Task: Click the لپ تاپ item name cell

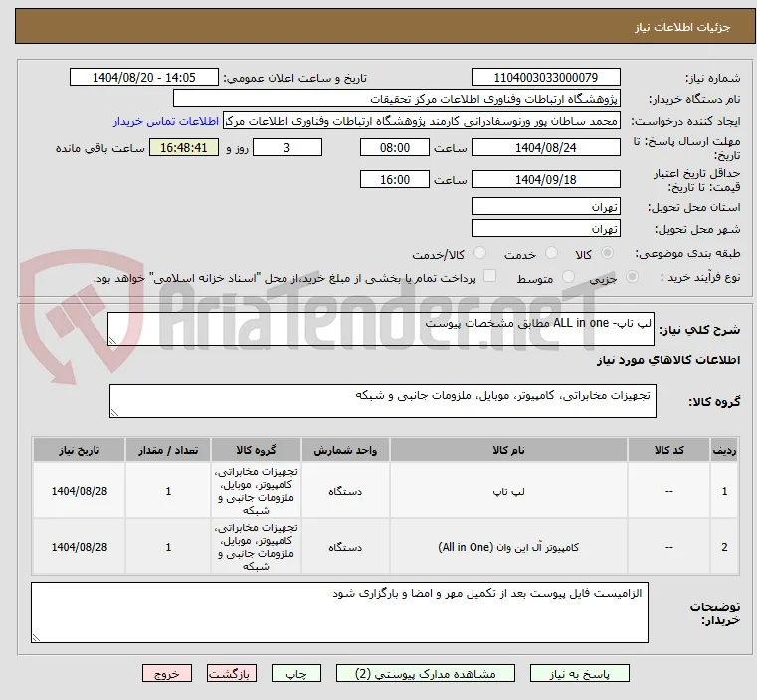Action: [x=508, y=491]
